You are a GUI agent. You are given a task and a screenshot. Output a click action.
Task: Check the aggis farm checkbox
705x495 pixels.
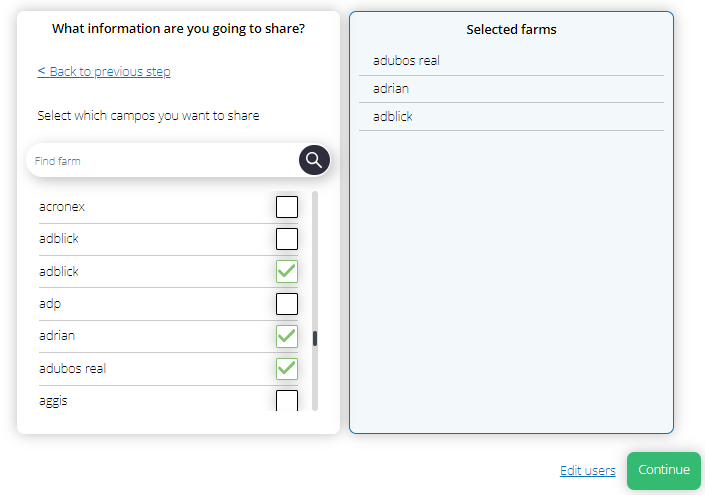(287, 401)
